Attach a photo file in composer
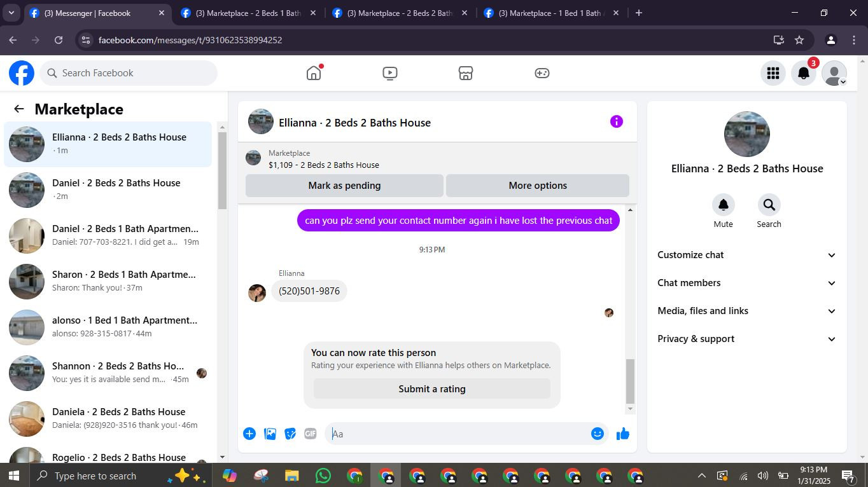868x487 pixels. [x=270, y=434]
